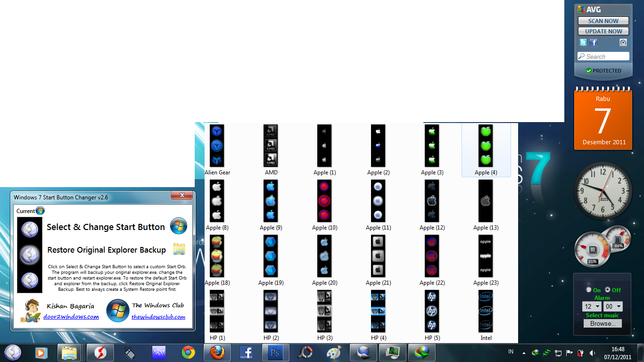Open Internet Download Manager taskbar icon
This screenshot has width=644, height=362.
coord(421,353)
